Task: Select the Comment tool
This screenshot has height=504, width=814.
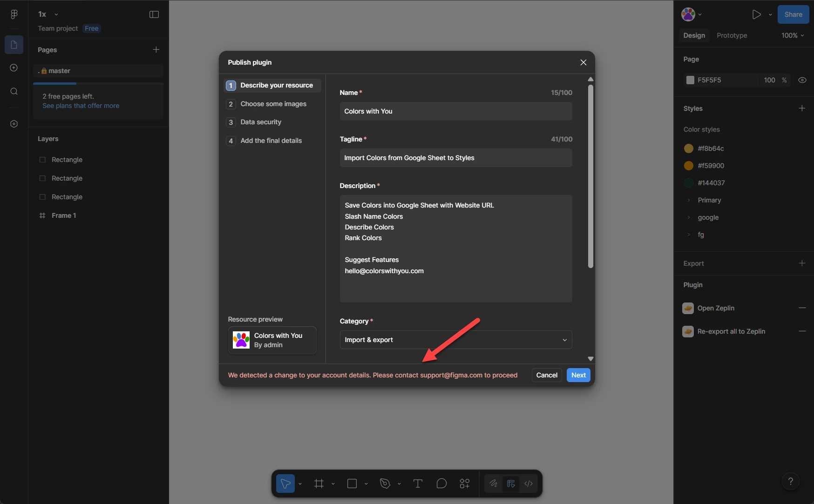Action: [x=441, y=484]
